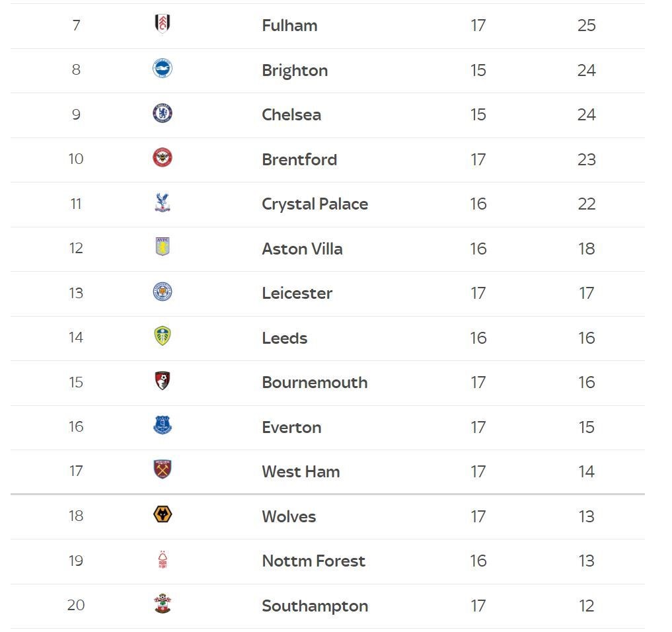
Task: Click the Leeds club crest
Action: (x=162, y=336)
